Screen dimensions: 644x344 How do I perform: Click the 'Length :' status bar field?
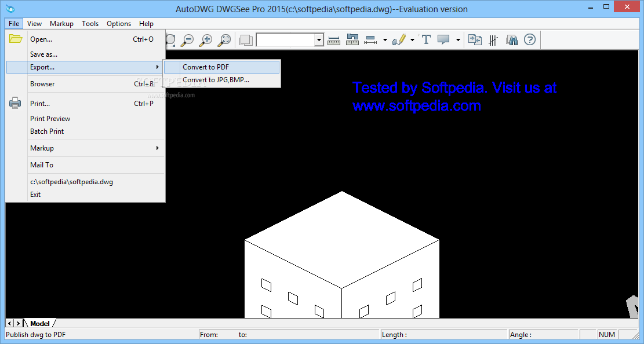(443, 335)
